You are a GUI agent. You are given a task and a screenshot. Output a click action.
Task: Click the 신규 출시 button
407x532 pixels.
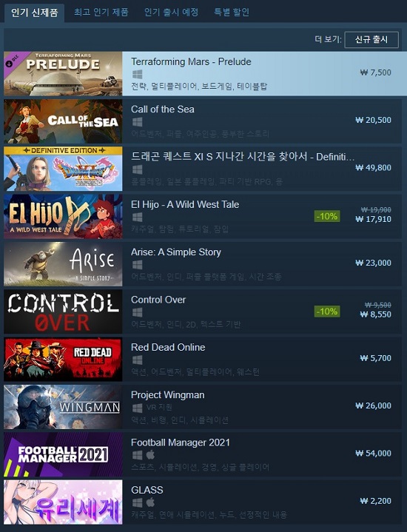[x=371, y=40]
